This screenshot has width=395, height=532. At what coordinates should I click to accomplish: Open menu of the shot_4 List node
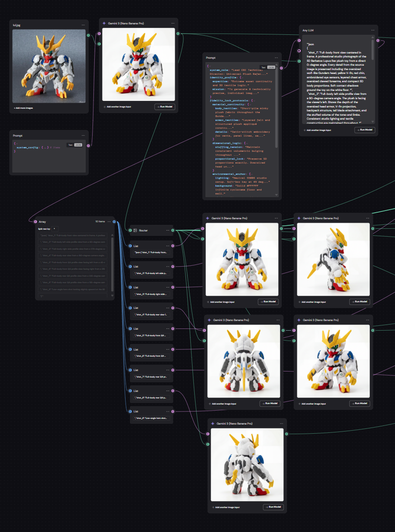coord(168,308)
